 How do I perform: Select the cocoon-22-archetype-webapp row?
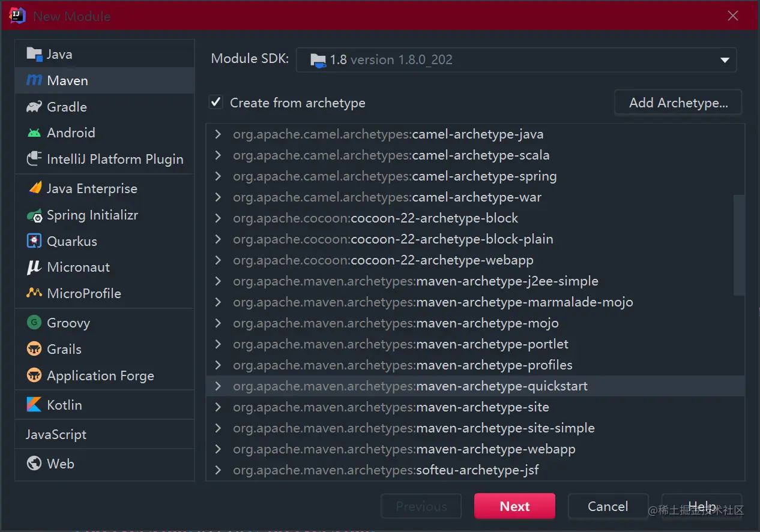click(475, 260)
